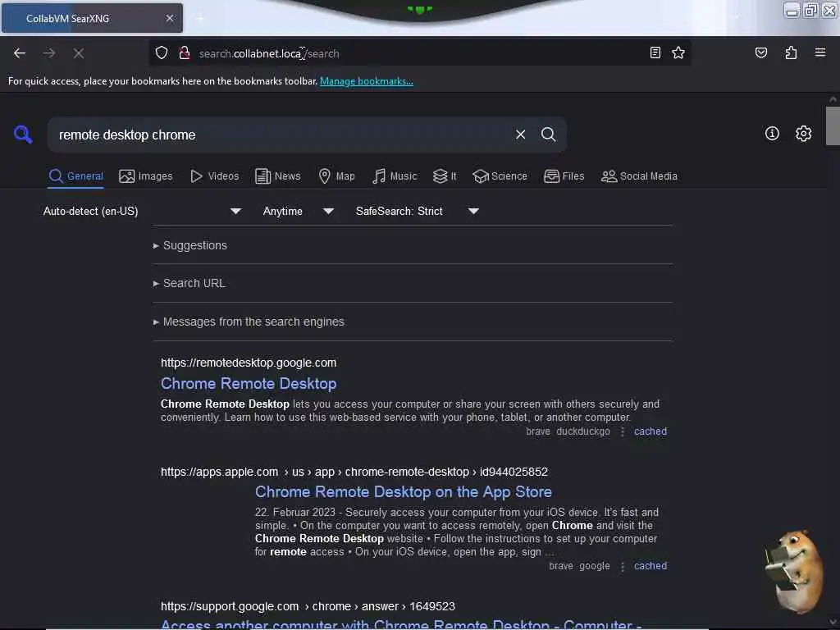Open options dots for App Store result
The width and height of the screenshot is (840, 630).
point(623,566)
